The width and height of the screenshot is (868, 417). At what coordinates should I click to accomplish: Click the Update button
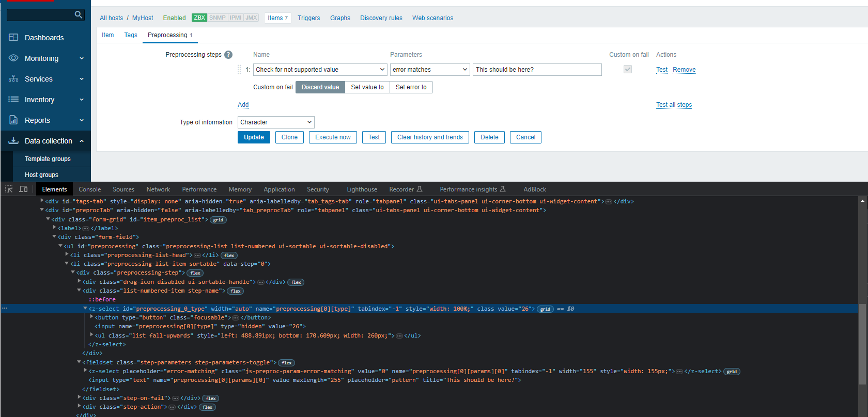click(254, 137)
